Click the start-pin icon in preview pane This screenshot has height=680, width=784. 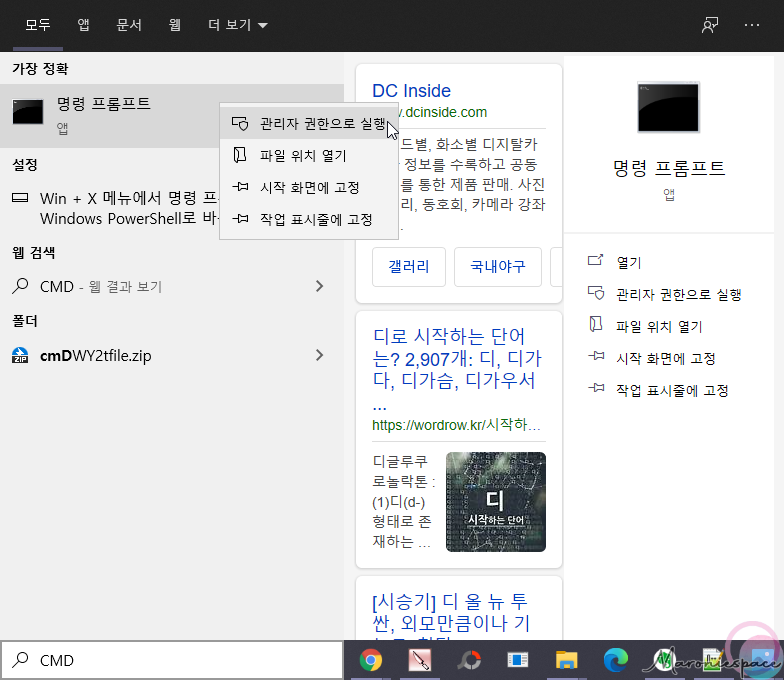pyautogui.click(x=596, y=356)
